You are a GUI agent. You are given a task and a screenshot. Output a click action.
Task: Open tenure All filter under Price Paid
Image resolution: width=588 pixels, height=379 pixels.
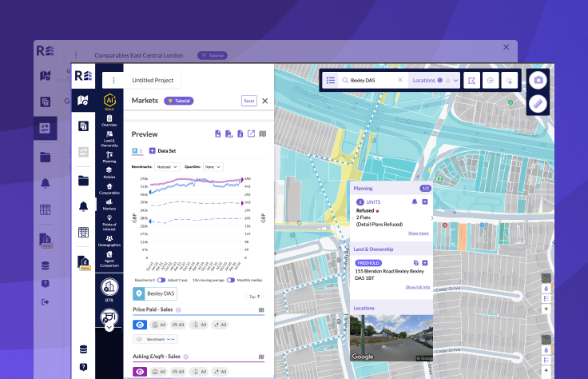199,325
